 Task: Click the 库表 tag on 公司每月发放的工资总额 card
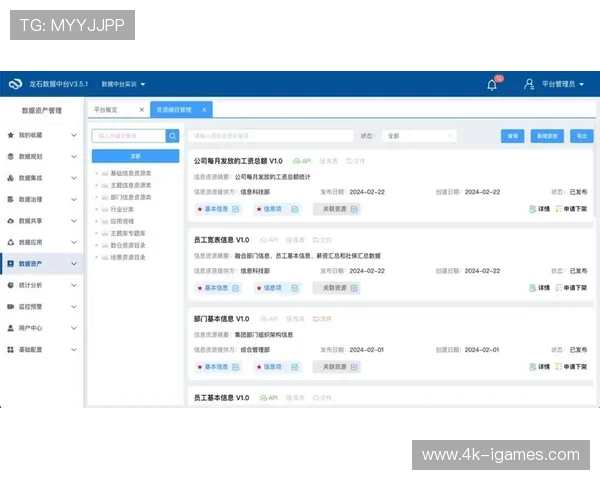coord(329,161)
